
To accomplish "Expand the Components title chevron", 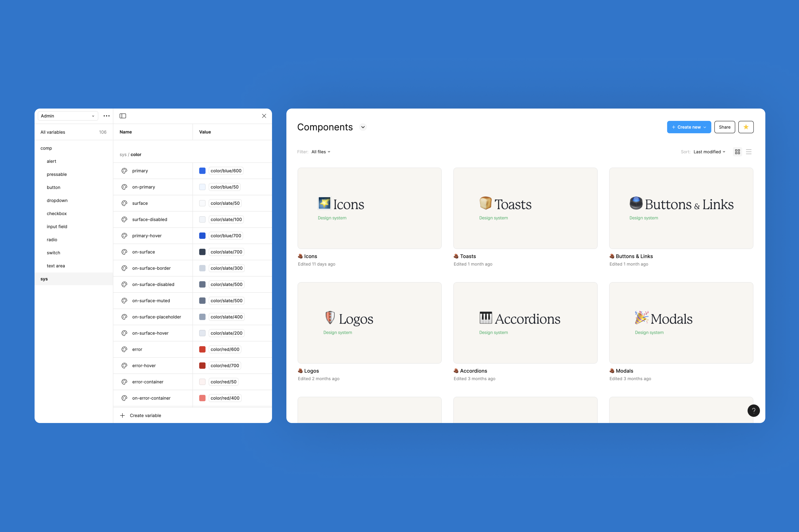I will 363,127.
